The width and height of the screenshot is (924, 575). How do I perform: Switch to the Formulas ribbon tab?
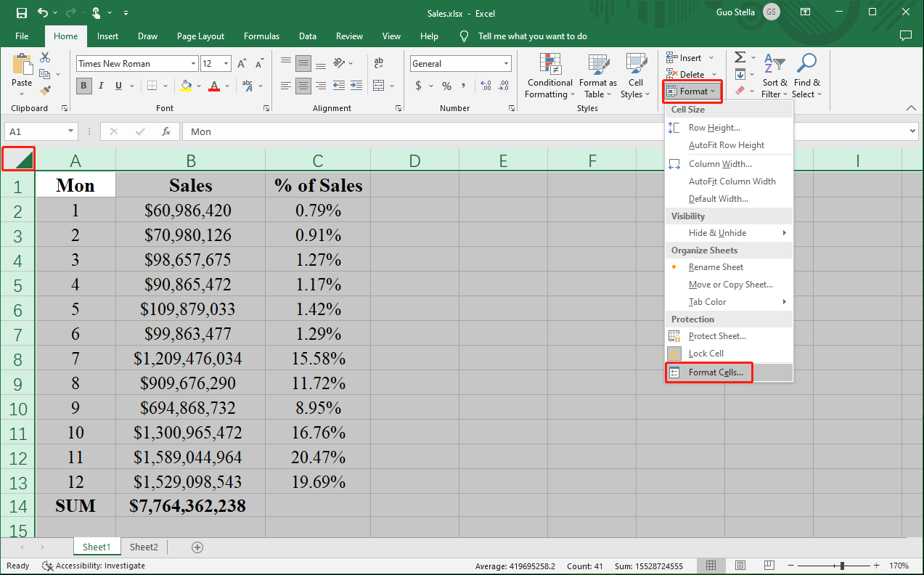(261, 36)
